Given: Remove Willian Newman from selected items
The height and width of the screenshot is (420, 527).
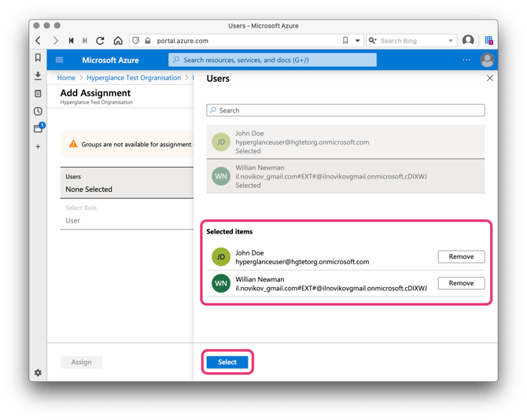Looking at the screenshot, I should 461,283.
